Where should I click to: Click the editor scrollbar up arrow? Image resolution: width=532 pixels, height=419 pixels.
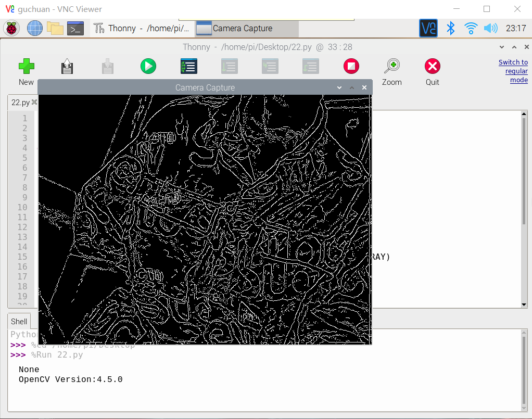pos(524,114)
